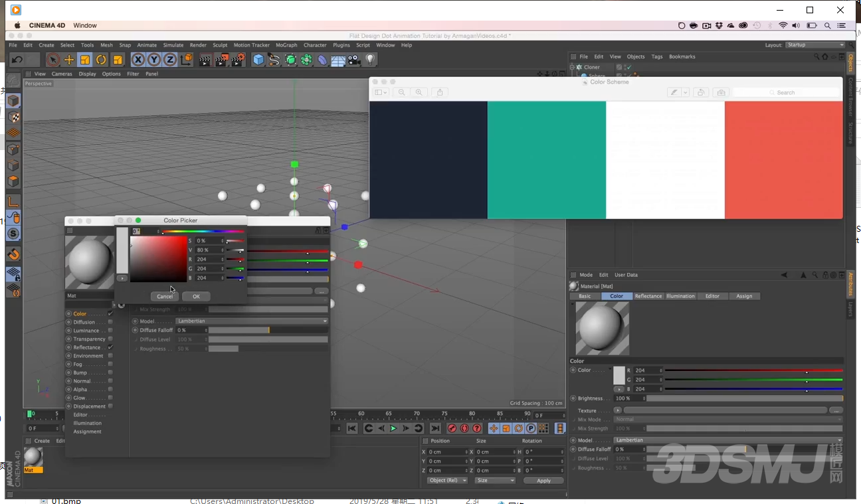
Task: Select the Move tool in top toolbar
Action: pos(69,60)
